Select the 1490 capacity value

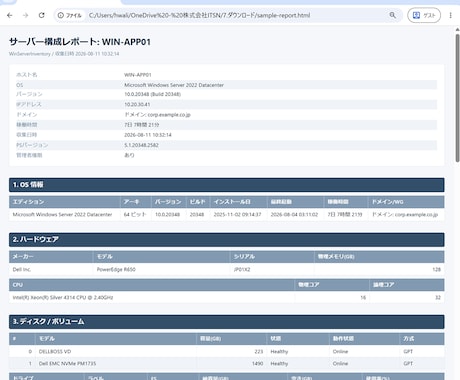point(257,363)
